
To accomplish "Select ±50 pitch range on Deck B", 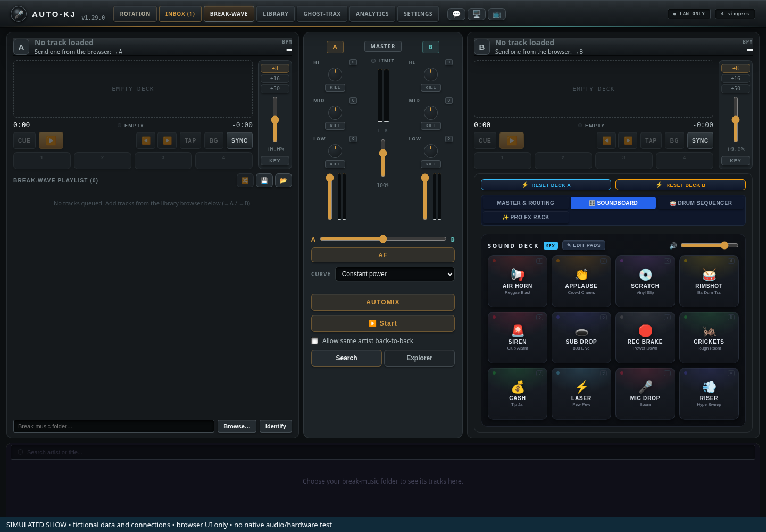I will pyautogui.click(x=736, y=88).
